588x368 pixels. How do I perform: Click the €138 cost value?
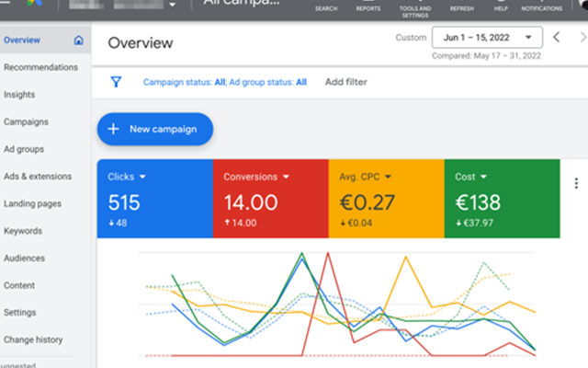478,202
